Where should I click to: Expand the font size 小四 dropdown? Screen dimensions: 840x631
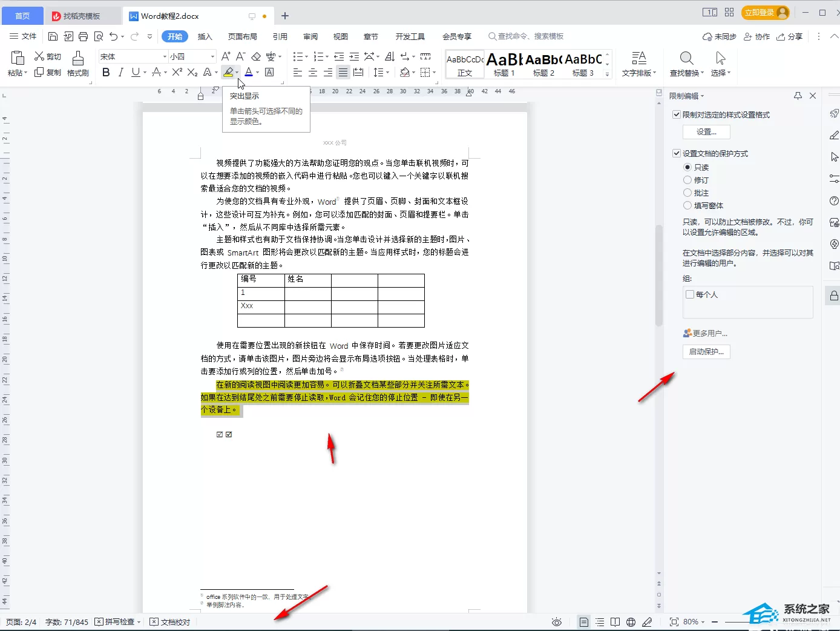pos(212,56)
